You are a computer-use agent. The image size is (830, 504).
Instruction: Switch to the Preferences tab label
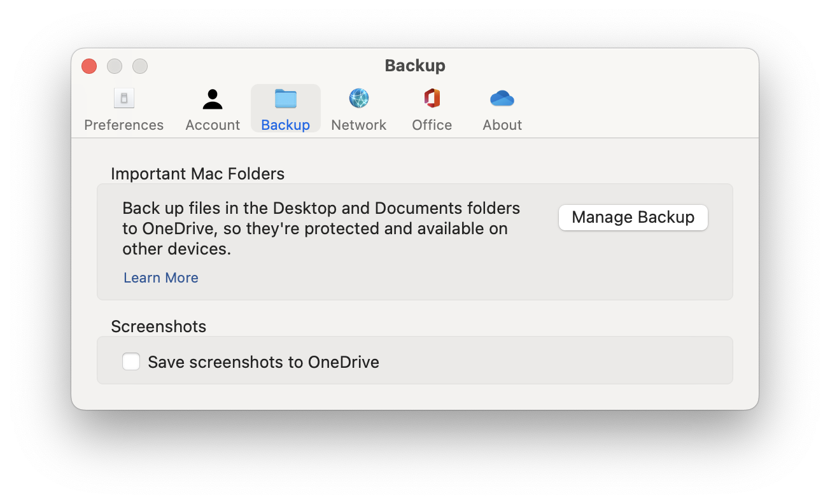(x=124, y=125)
